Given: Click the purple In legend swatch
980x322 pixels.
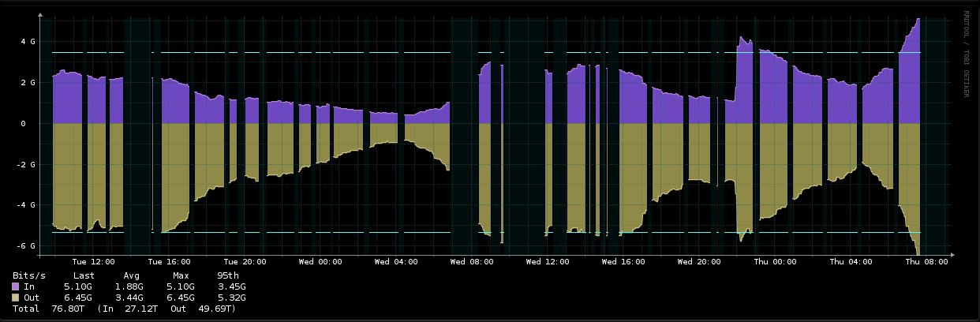Looking at the screenshot, I should [x=17, y=286].
